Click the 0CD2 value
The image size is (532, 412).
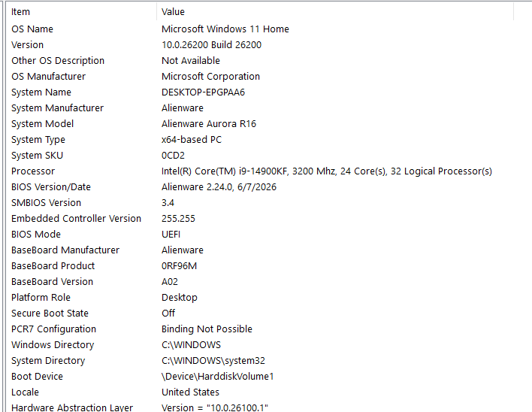coord(173,156)
